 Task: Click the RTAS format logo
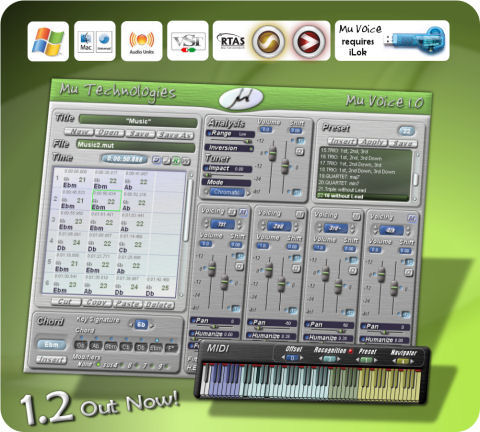pyautogui.click(x=233, y=41)
